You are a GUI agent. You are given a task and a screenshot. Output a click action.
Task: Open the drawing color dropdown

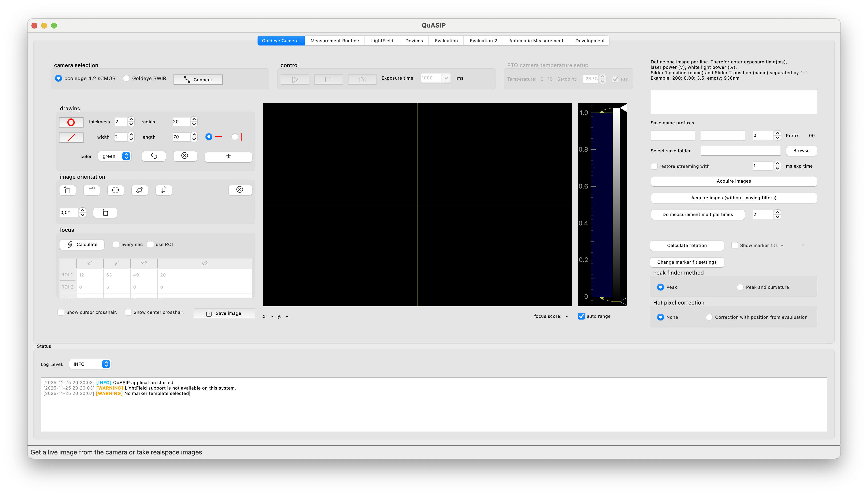[115, 156]
